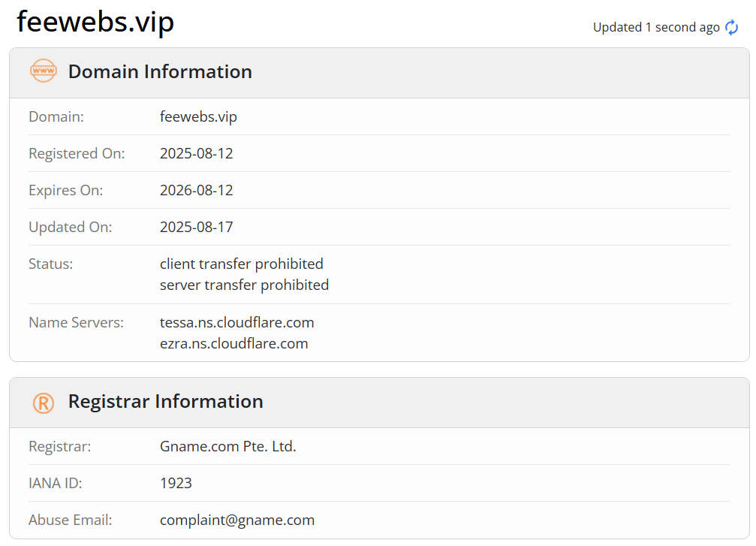Click the Domain Information header
Screen dimensions: 756x546
click(x=160, y=71)
